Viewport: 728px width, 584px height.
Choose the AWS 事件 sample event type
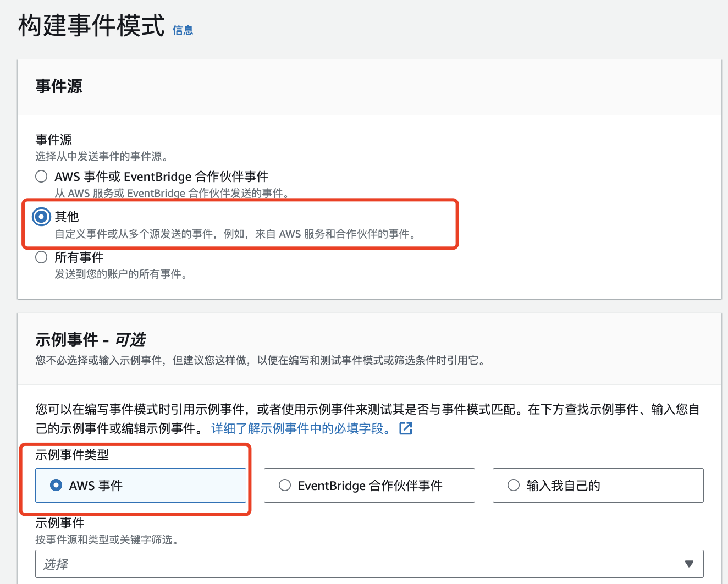tap(141, 485)
